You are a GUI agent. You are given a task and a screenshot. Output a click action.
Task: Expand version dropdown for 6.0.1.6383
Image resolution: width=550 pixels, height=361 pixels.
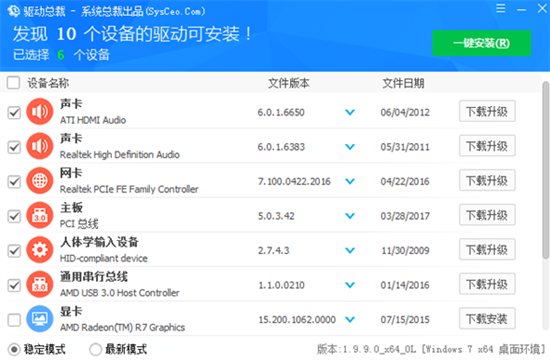coord(350,147)
